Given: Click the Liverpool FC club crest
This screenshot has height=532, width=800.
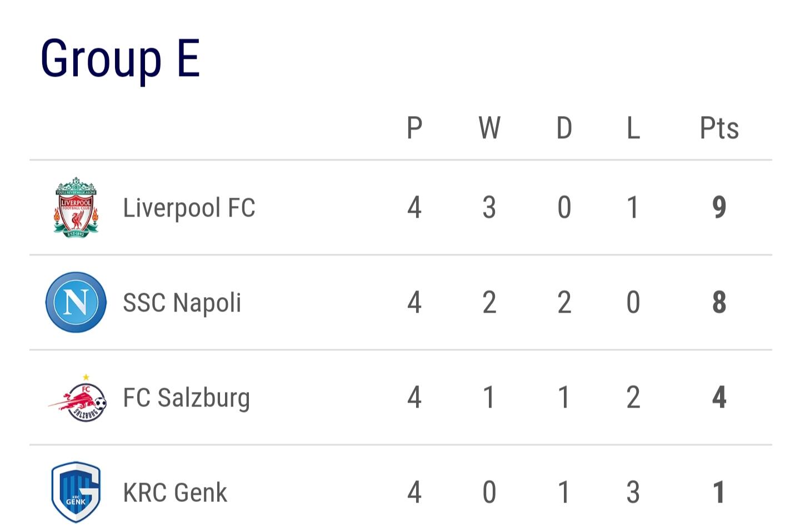Looking at the screenshot, I should [x=76, y=208].
